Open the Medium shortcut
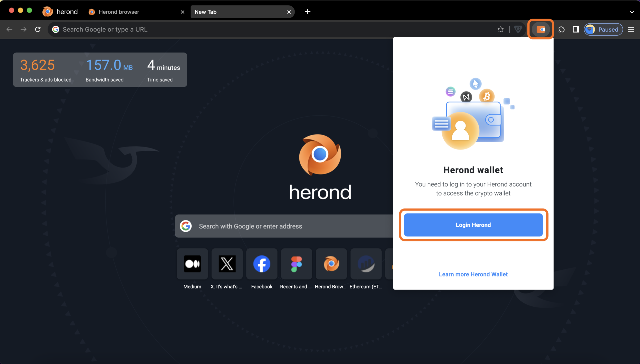This screenshot has height=364, width=640. 192,264
